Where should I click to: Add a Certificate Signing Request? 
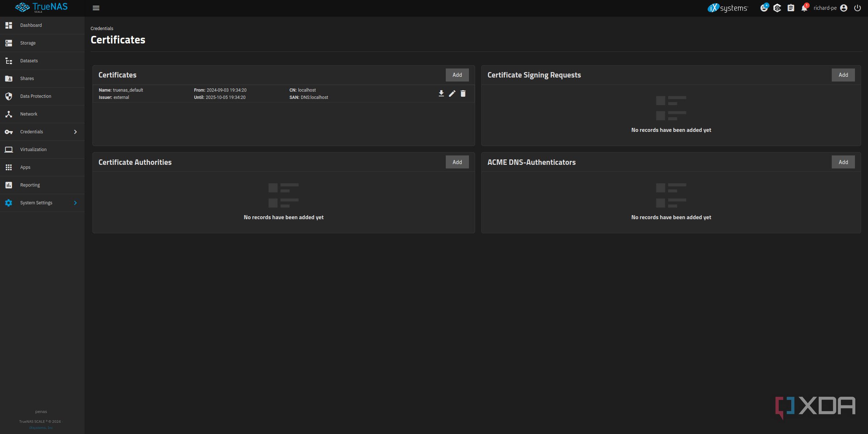point(843,75)
